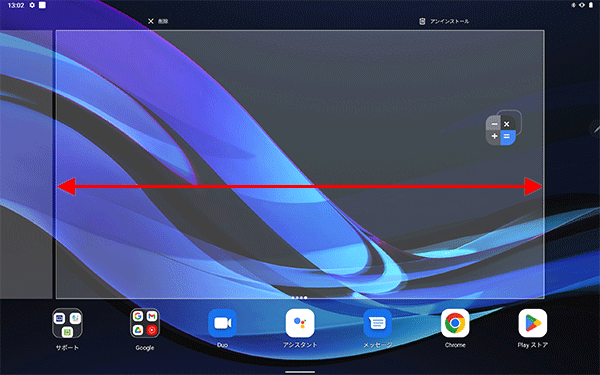Screen dimensions: 600x375
Task: Tap the previous page preview strip on the left
Action: [26, 165]
